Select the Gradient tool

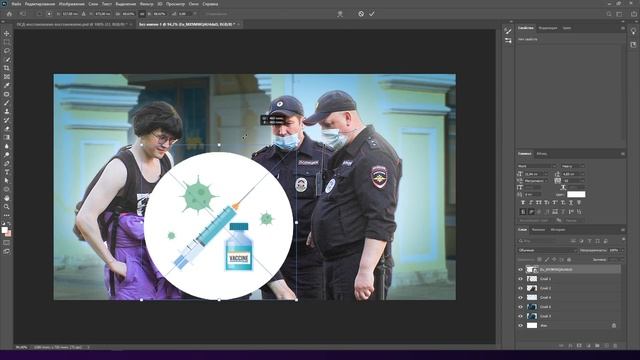(x=7, y=138)
